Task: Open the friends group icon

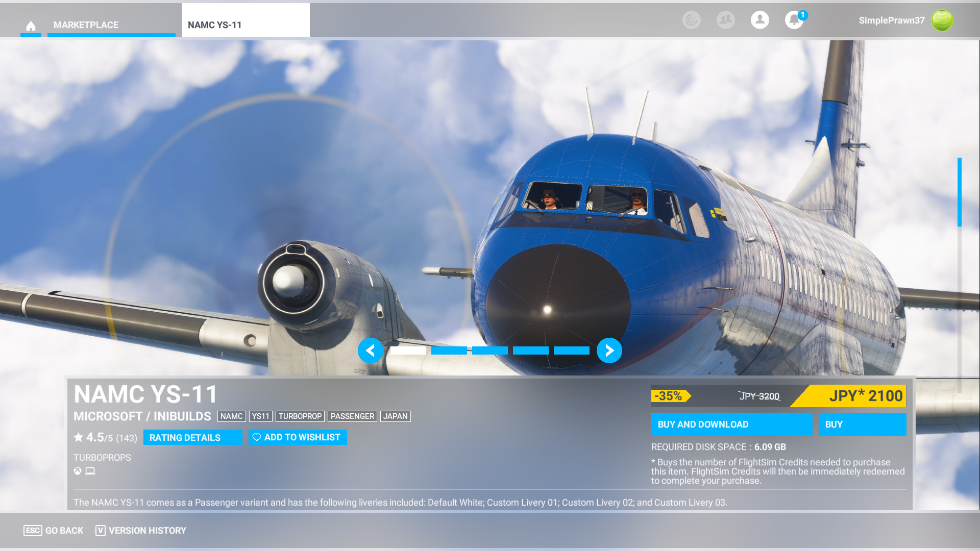Action: click(725, 20)
